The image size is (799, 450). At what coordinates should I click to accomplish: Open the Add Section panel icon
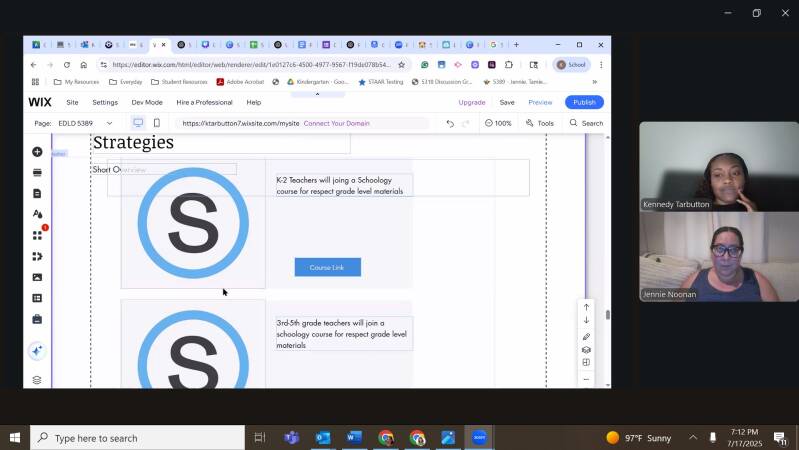pos(37,173)
